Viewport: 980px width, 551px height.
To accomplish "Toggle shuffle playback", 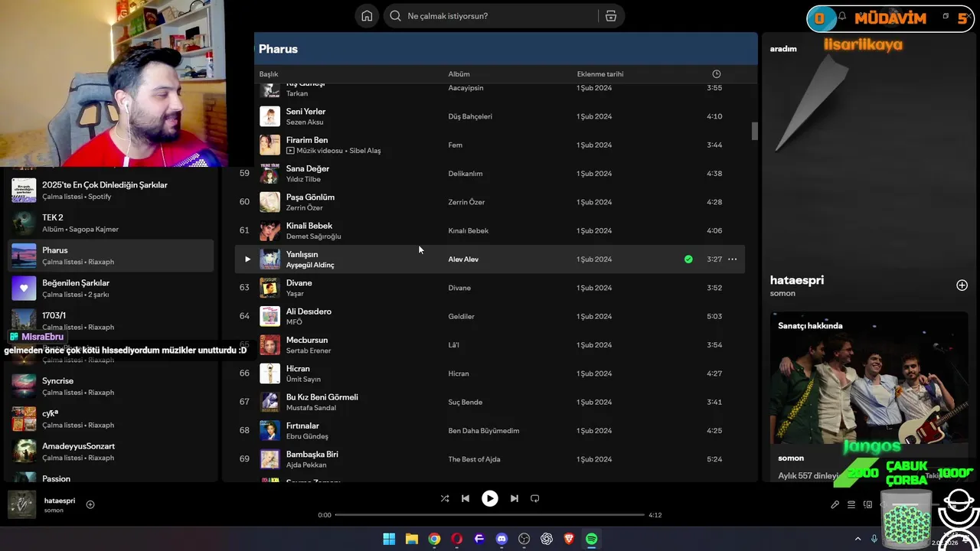I will [445, 498].
